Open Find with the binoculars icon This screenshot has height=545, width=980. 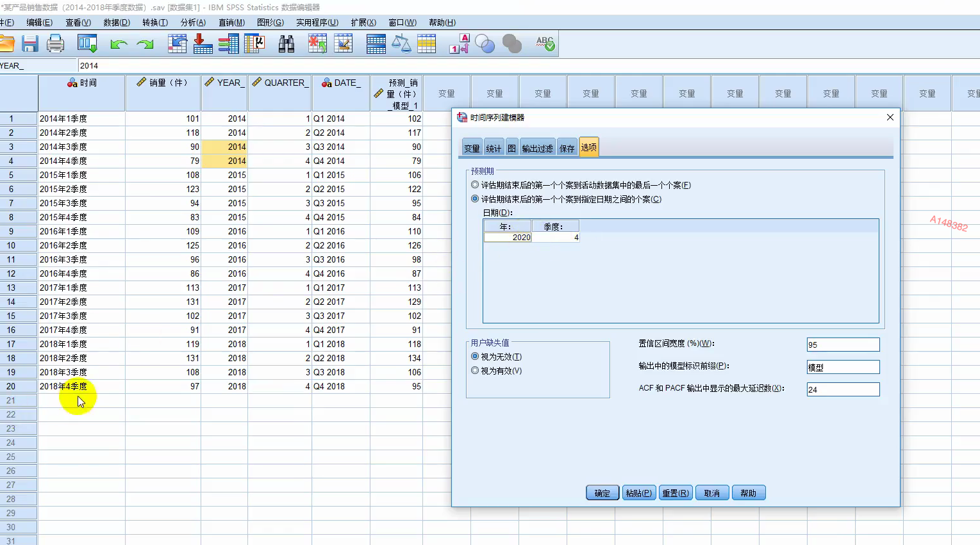[x=287, y=44]
